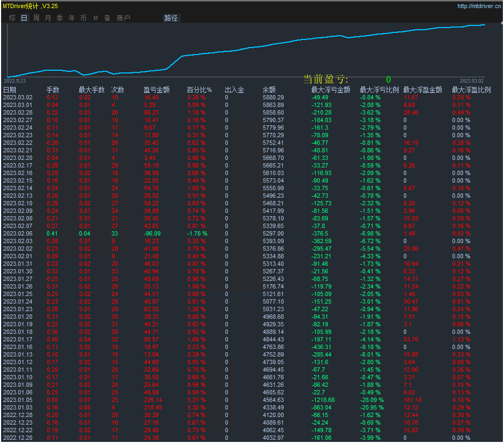Show the 季 quarterly statistics tab
Image resolution: width=504 pixels, height=443 pixels.
[x=59, y=18]
